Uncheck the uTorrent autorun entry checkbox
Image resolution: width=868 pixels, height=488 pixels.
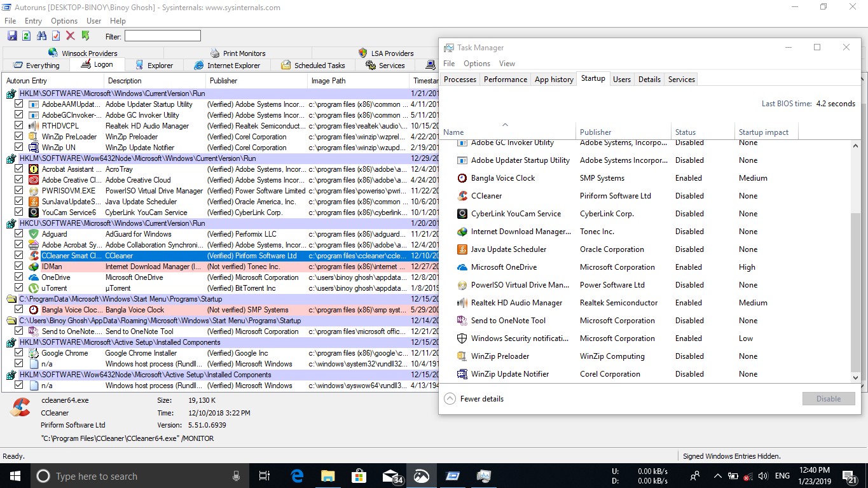click(x=19, y=288)
